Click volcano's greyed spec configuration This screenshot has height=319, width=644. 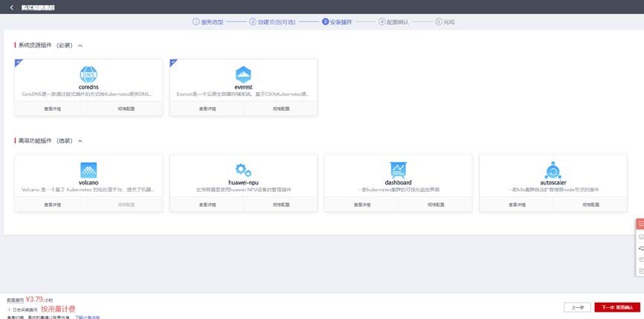pos(125,204)
